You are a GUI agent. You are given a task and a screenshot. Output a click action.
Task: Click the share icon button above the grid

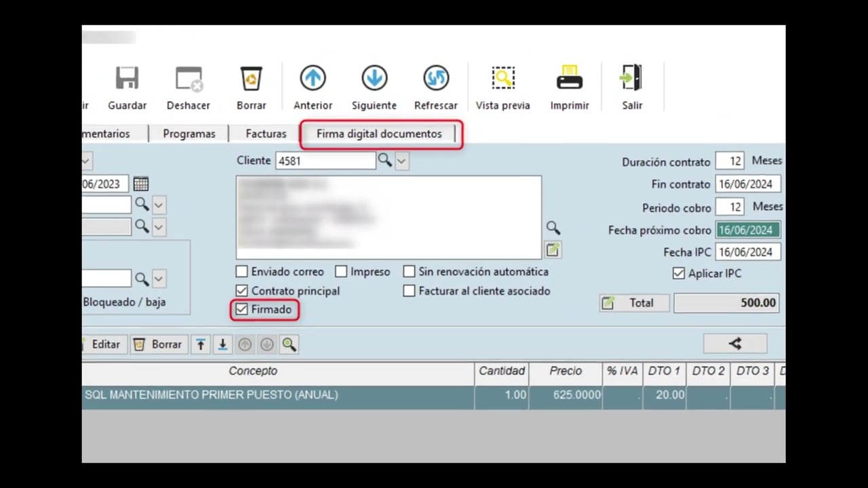click(735, 344)
